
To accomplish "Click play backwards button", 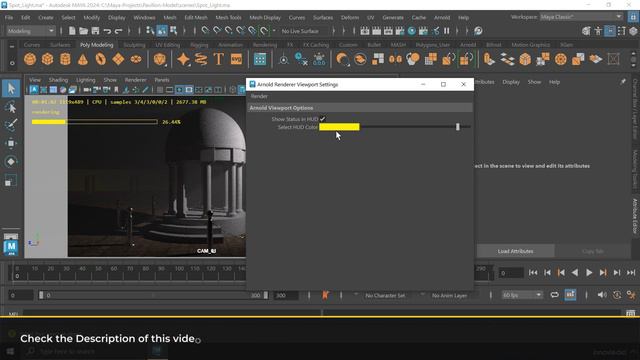I will [x=575, y=272].
